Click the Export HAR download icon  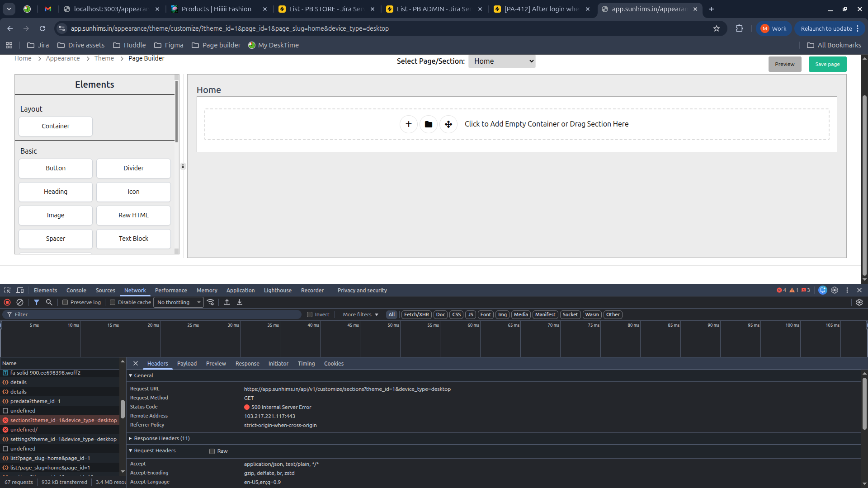[240, 302]
